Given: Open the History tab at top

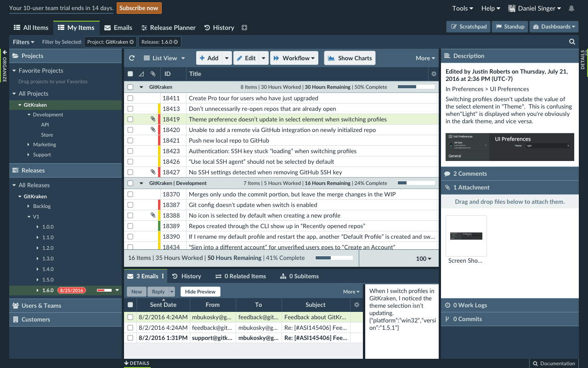Looking at the screenshot, I should [x=219, y=28].
